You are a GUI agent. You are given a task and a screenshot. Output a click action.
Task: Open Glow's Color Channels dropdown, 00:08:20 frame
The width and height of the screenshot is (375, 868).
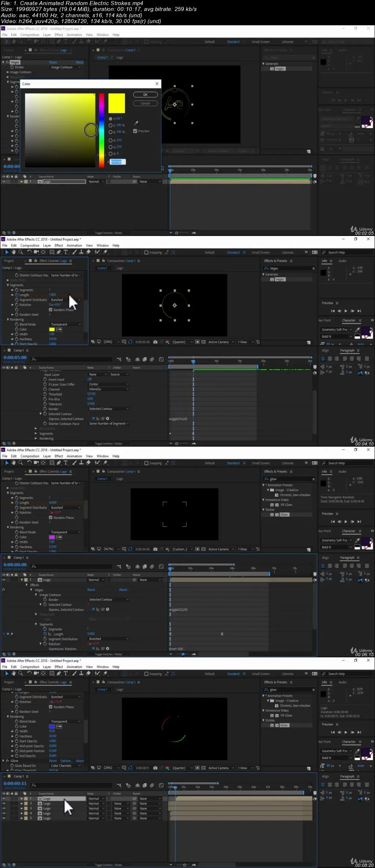click(x=66, y=766)
